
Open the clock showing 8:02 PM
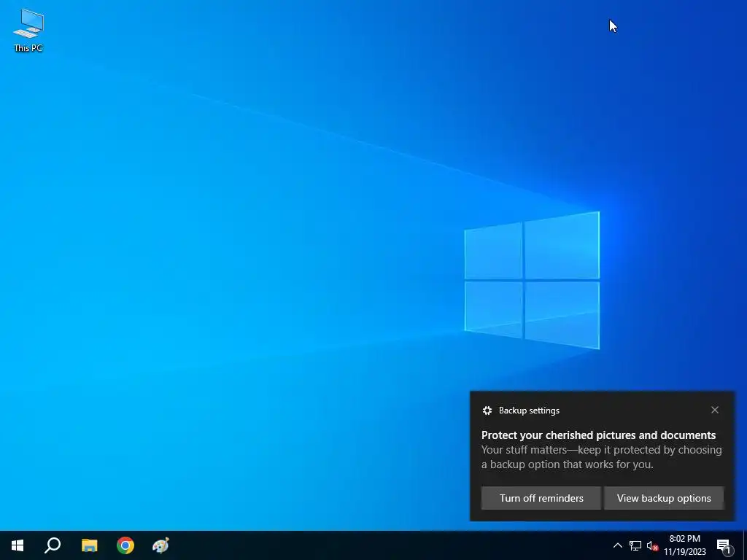click(684, 545)
